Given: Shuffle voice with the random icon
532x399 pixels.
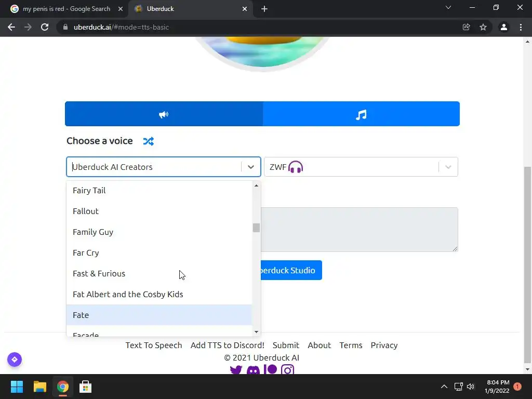Looking at the screenshot, I should 148,141.
